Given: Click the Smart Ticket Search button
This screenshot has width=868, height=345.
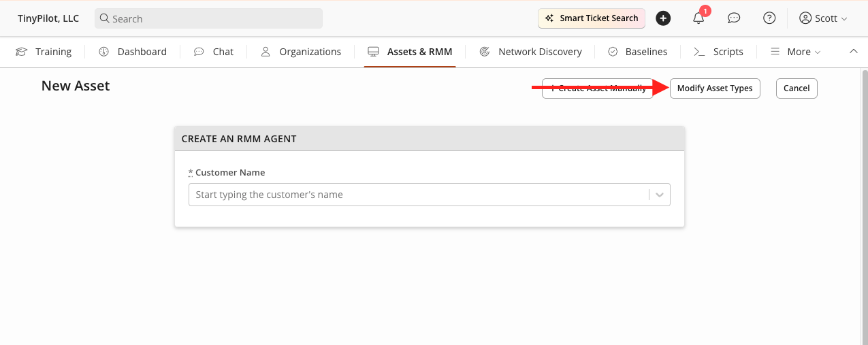Looking at the screenshot, I should click(x=592, y=18).
